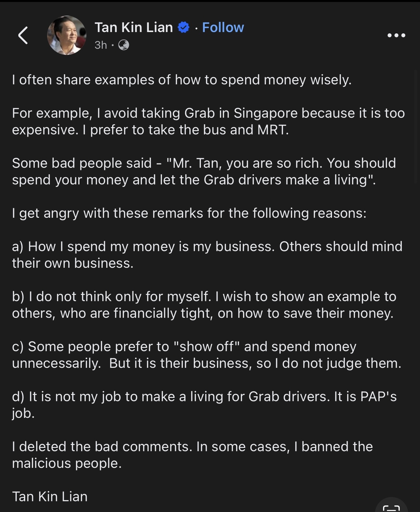Viewport: 420px width, 512px height.
Task: Tap the floating icon in bottom-right corner
Action: (x=391, y=506)
